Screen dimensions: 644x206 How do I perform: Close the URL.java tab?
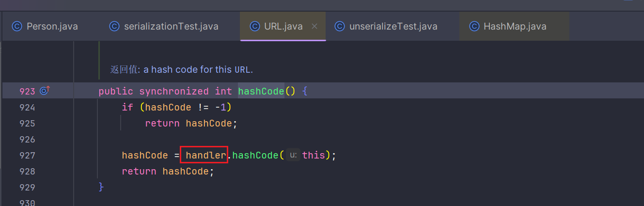pos(314,27)
